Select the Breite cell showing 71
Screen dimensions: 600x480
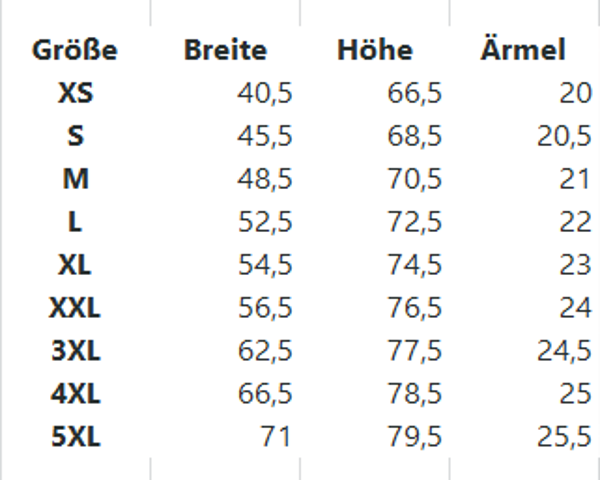click(x=274, y=437)
